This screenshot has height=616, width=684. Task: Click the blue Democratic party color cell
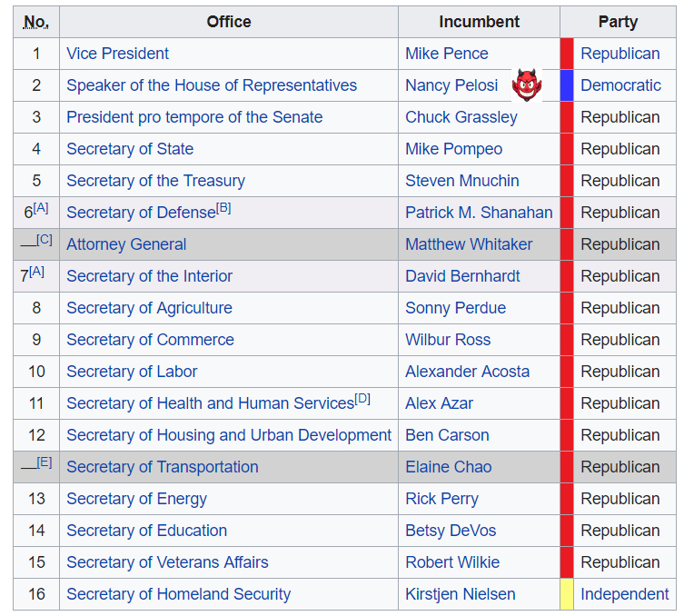(567, 85)
